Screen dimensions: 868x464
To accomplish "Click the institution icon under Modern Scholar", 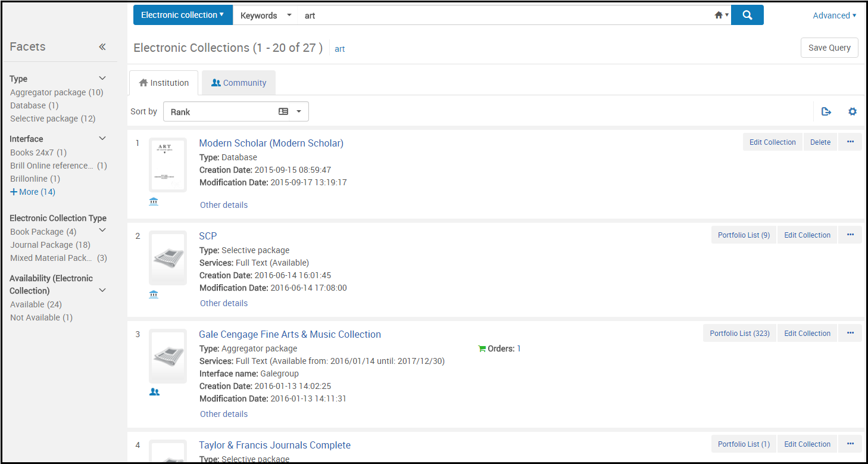I will click(x=154, y=202).
